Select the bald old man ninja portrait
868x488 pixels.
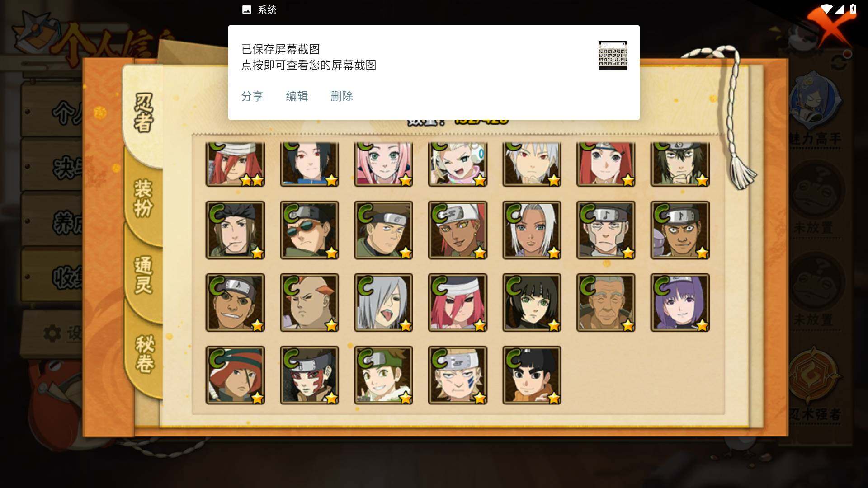click(606, 303)
